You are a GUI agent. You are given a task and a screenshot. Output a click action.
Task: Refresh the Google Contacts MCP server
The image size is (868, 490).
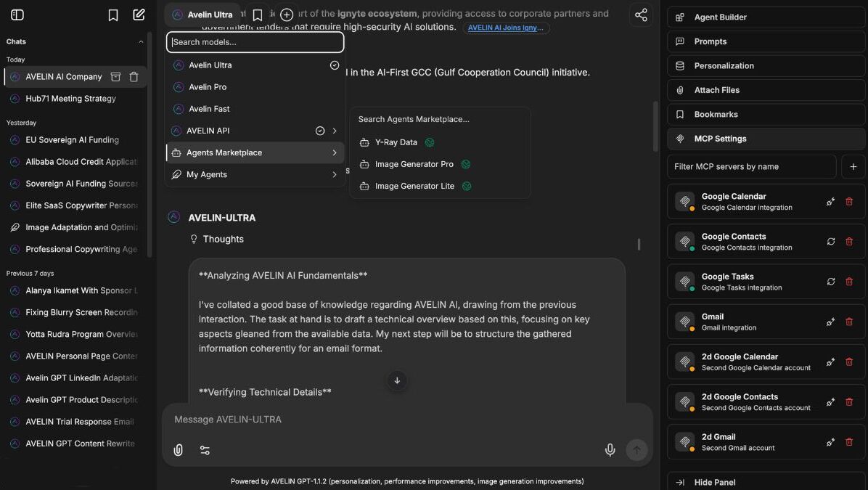click(x=831, y=242)
